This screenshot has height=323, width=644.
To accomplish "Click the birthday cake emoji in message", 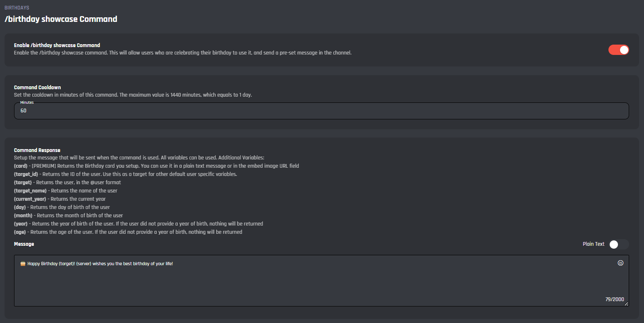I will [x=23, y=264].
